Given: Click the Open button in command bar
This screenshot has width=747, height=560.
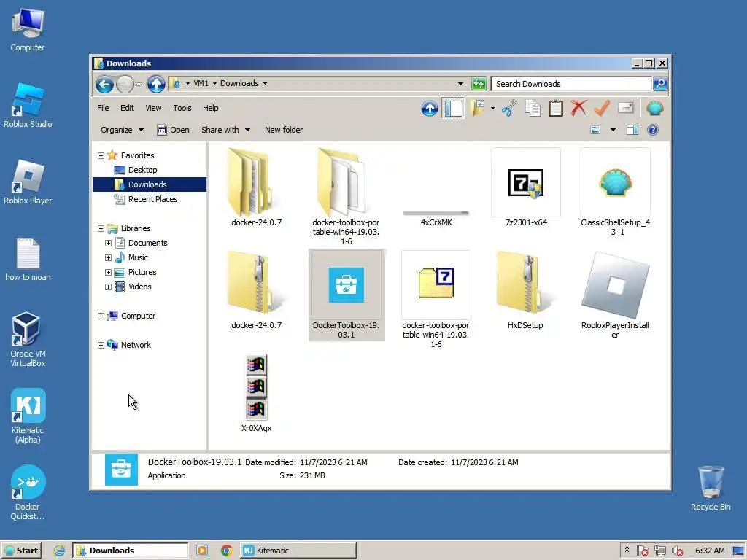Looking at the screenshot, I should pyautogui.click(x=174, y=130).
